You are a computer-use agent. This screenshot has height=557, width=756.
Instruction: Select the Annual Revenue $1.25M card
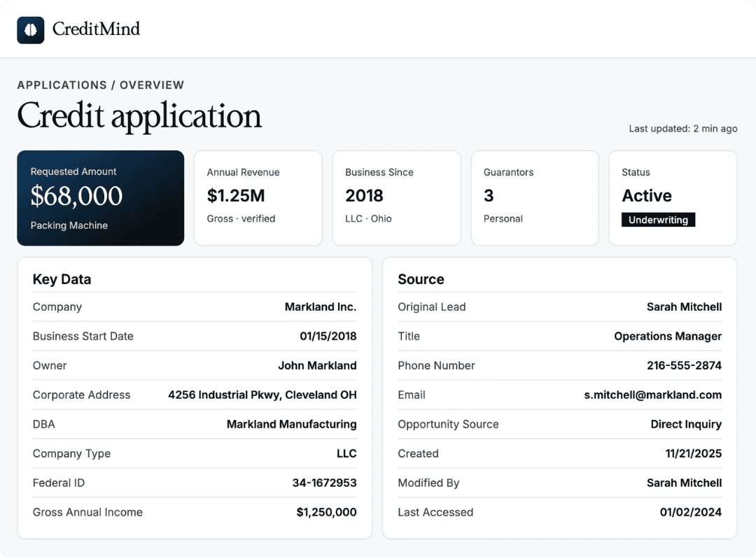click(x=258, y=198)
